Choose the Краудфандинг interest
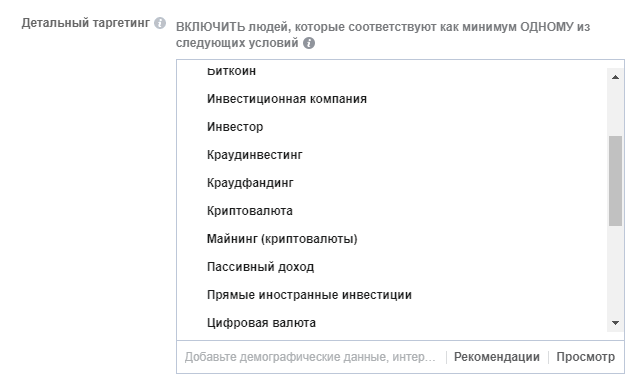The image size is (642, 385). 250,183
